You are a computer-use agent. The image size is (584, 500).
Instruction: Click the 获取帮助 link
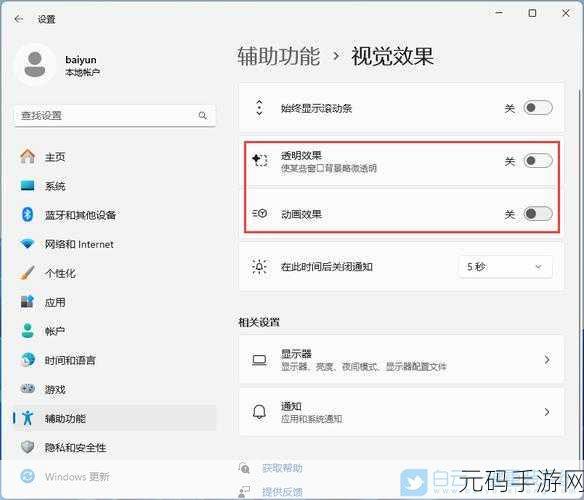click(x=282, y=468)
